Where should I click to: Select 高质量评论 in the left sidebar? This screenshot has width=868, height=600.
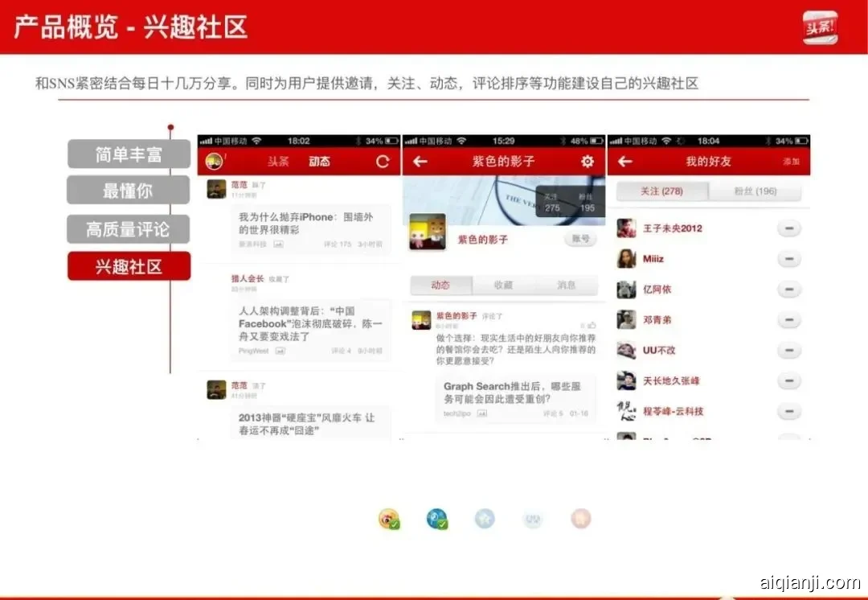128,228
